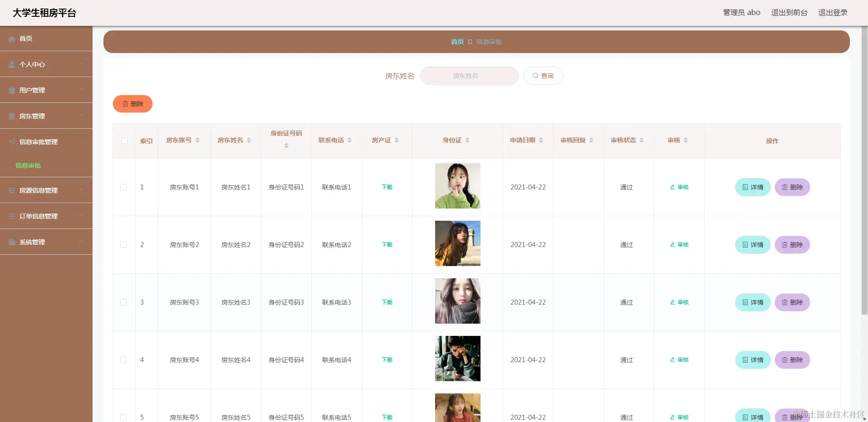Expand 用户管理 menu chevron
Viewport: 868px width, 422px height.
81,90
